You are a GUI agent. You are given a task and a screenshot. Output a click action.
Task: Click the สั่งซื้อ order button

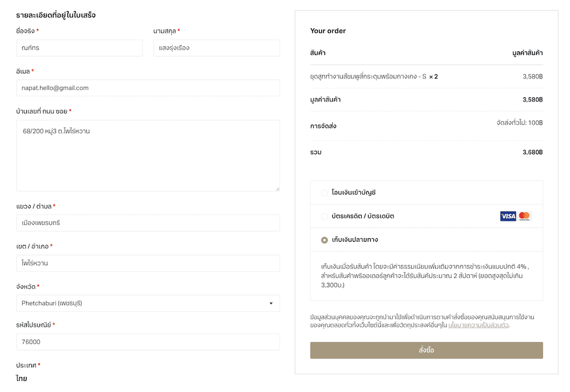click(426, 350)
